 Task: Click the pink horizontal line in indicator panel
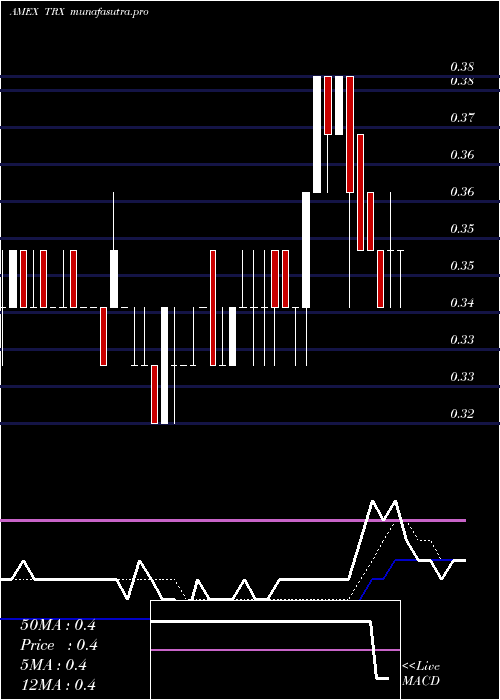click(x=233, y=521)
